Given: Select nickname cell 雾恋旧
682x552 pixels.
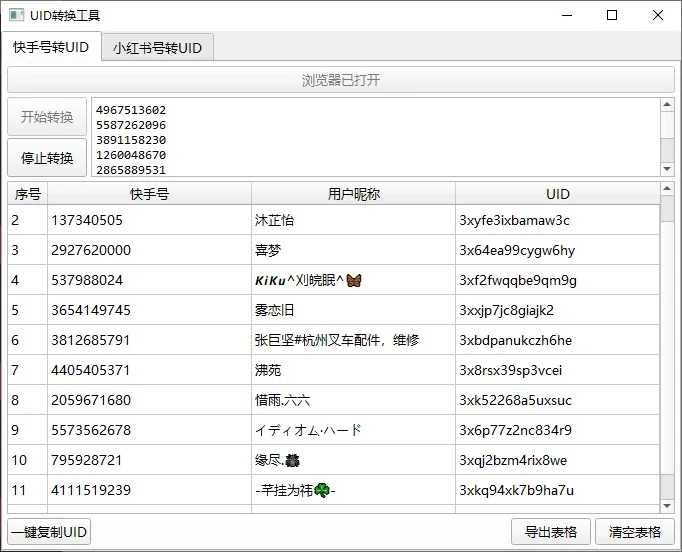Looking at the screenshot, I should (x=354, y=310).
